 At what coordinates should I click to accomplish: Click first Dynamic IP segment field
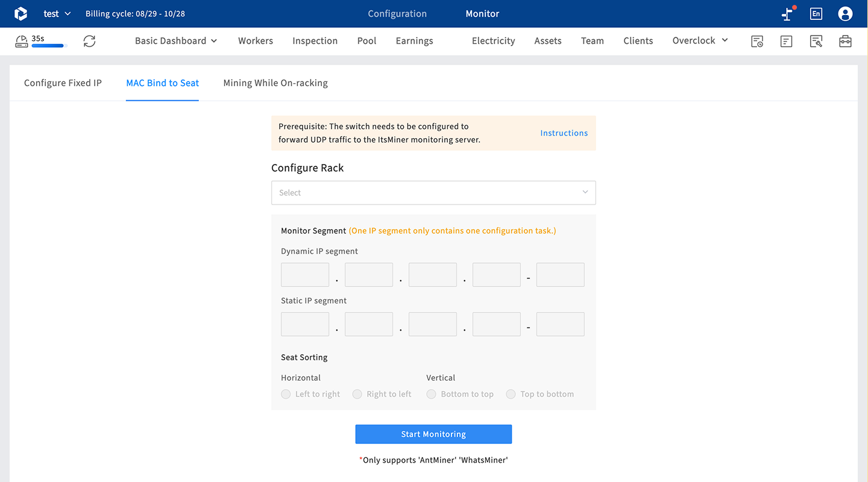click(x=305, y=275)
